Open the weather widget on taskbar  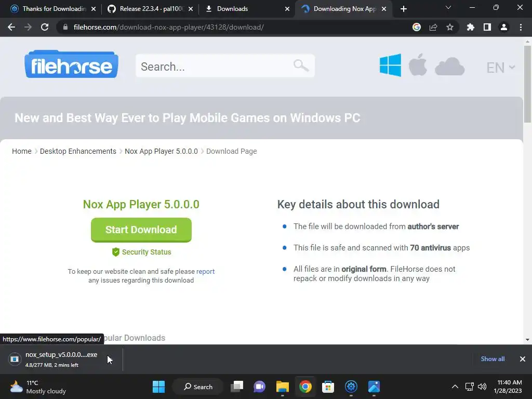37,387
